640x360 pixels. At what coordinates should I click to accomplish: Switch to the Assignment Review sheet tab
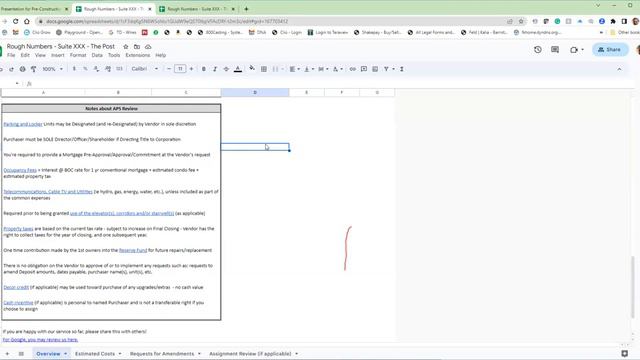(x=250, y=353)
